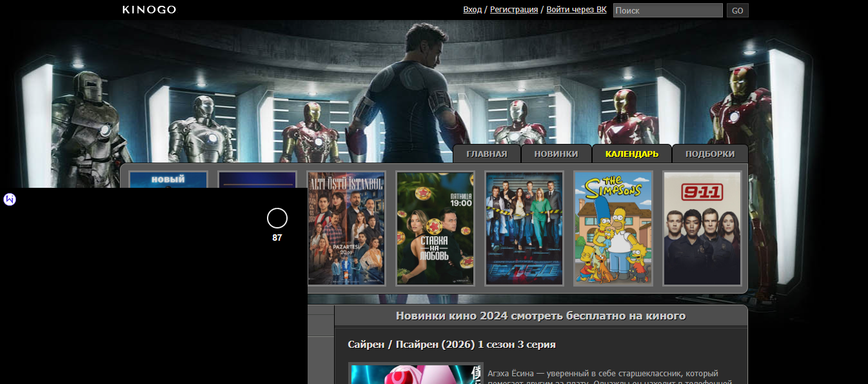Viewport: 868px width, 384px height.
Task: Open the 9-1-1 series poster
Action: (x=702, y=228)
